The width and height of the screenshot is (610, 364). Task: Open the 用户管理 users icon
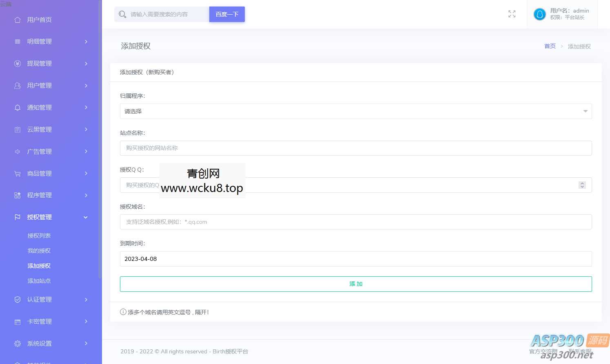pos(18,85)
